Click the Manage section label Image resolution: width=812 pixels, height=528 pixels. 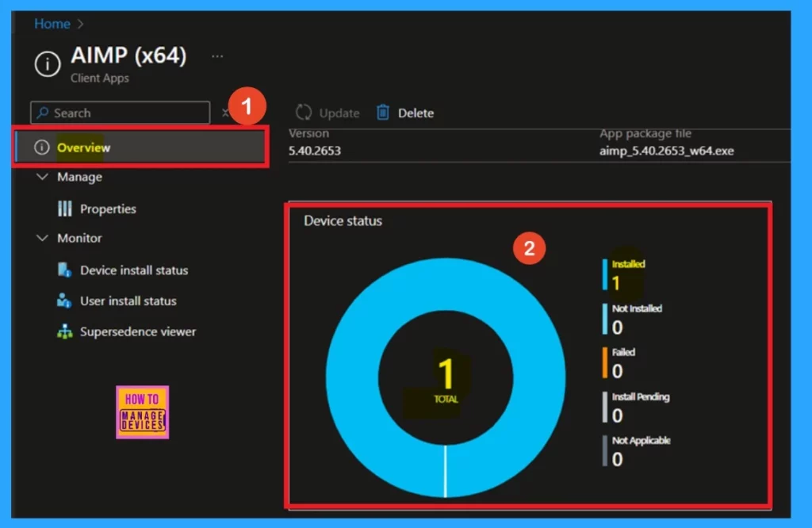pyautogui.click(x=79, y=177)
